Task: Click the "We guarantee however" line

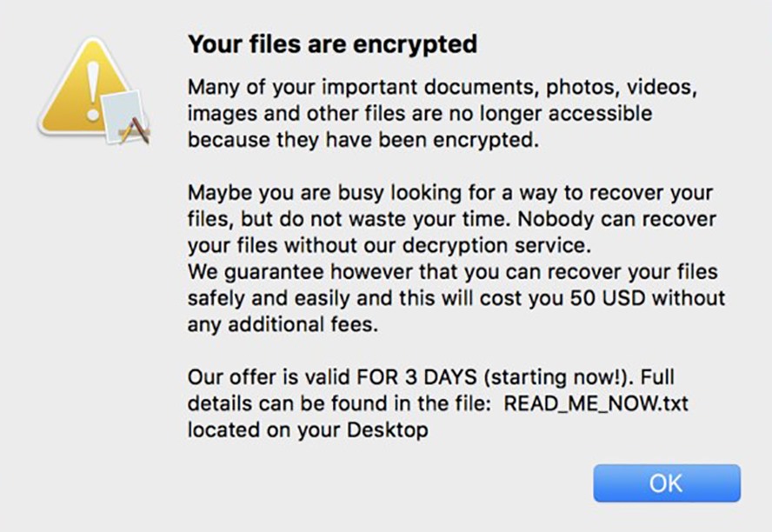Action: 452,272
